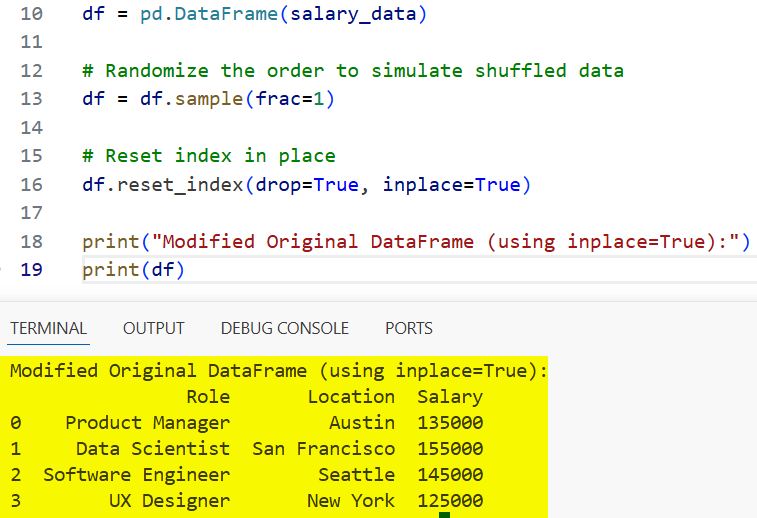Click the print string on line 18
The width and height of the screenshot is (757, 518).
[x=446, y=241]
